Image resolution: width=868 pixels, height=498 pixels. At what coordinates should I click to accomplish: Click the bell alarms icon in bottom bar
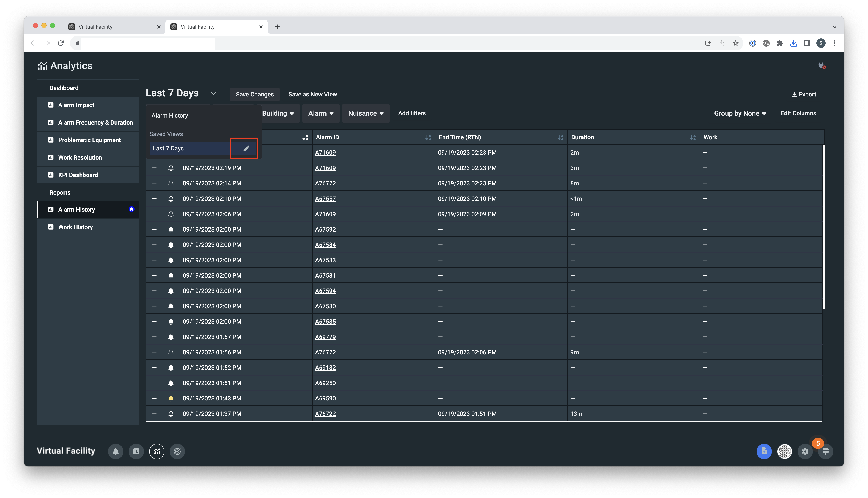click(x=116, y=451)
